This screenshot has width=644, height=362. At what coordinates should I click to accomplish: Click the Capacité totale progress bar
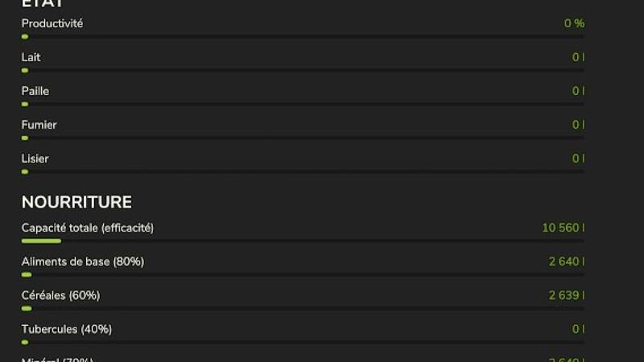303,241
